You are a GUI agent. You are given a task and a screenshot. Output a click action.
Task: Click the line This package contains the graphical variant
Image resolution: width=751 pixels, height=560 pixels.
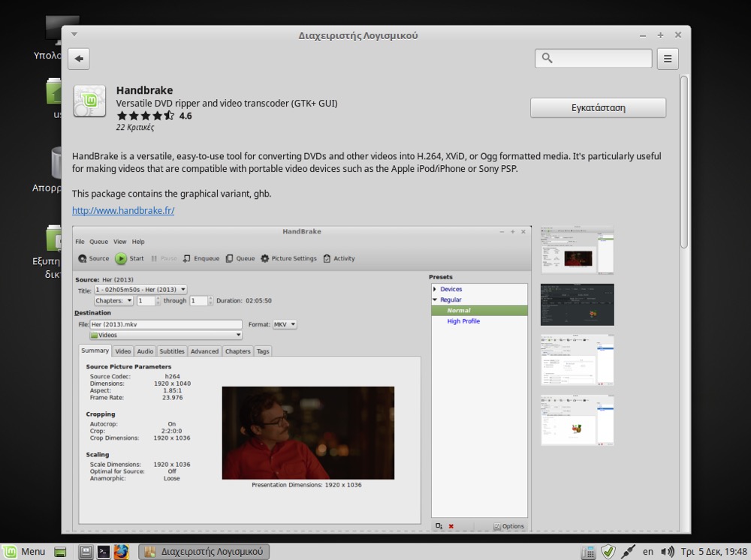pyautogui.click(x=171, y=194)
